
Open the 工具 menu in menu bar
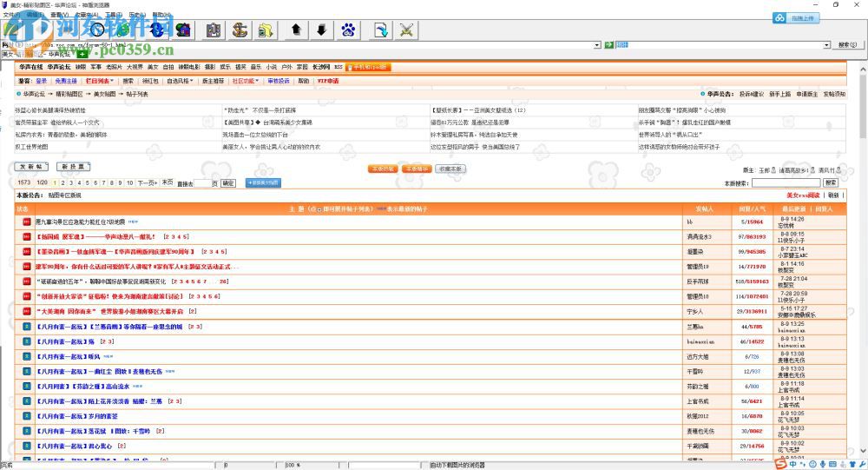[112, 15]
